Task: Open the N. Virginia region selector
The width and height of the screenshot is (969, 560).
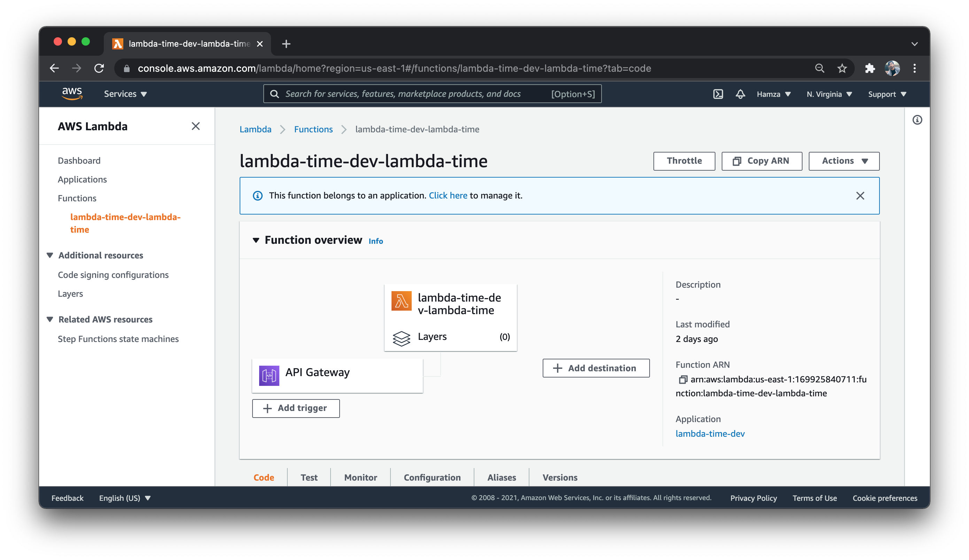Action: pyautogui.click(x=829, y=94)
